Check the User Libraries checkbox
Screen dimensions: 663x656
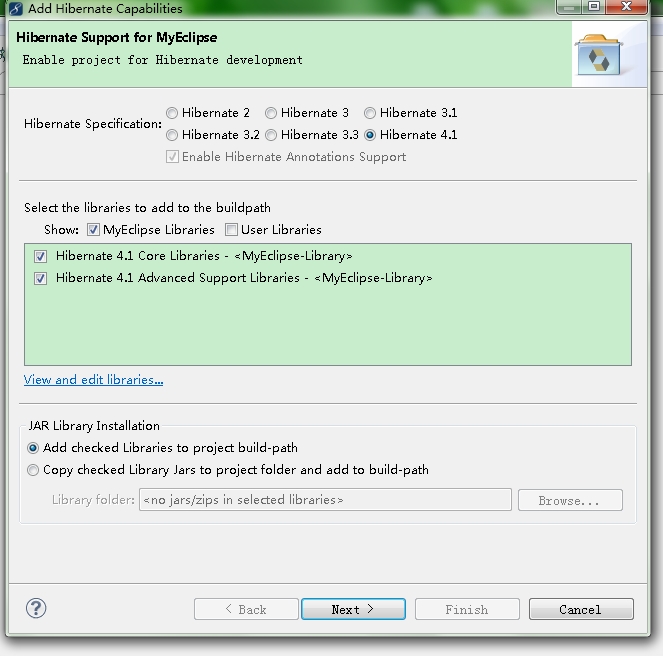tap(231, 230)
